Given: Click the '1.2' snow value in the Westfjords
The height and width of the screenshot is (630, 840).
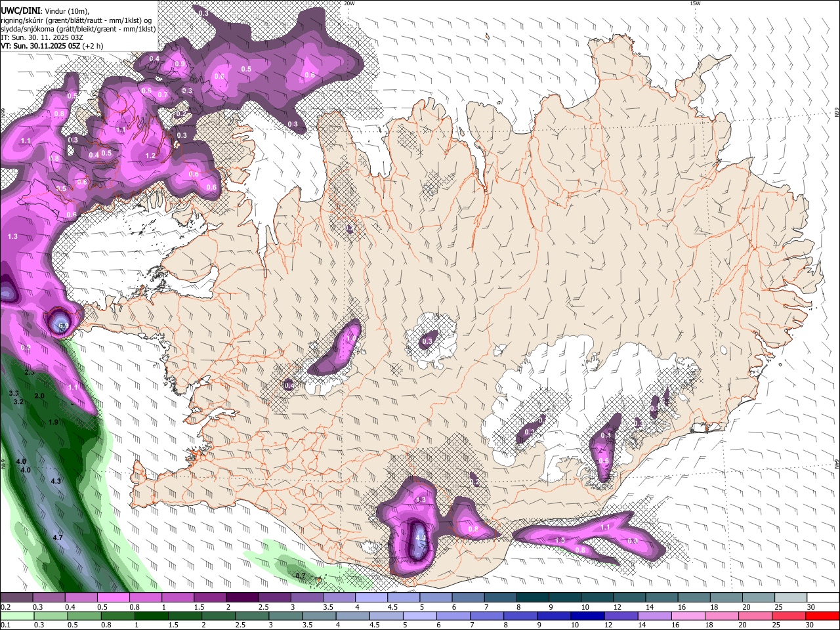Looking at the screenshot, I should click(x=150, y=156).
